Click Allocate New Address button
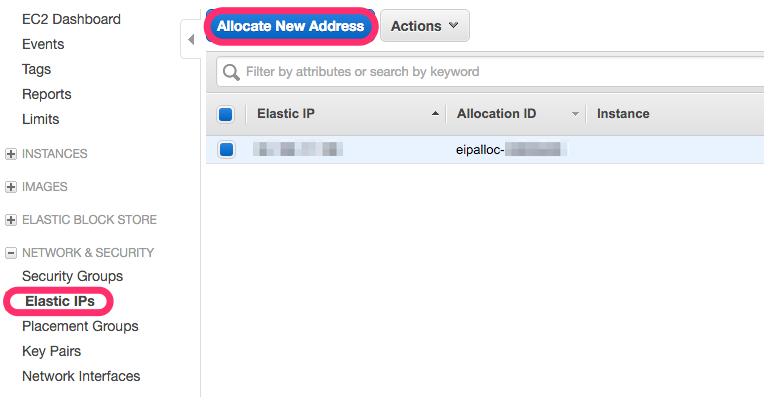This screenshot has height=397, width=764. [290, 26]
